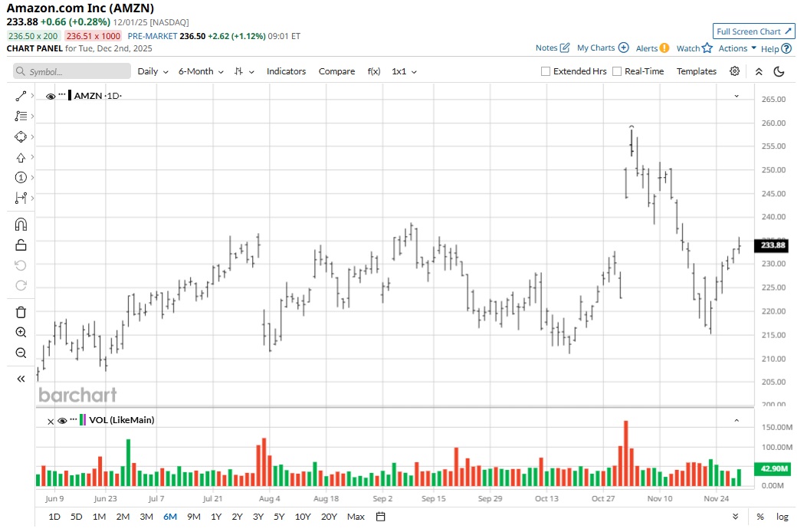Open the Indicators menu

(x=286, y=71)
